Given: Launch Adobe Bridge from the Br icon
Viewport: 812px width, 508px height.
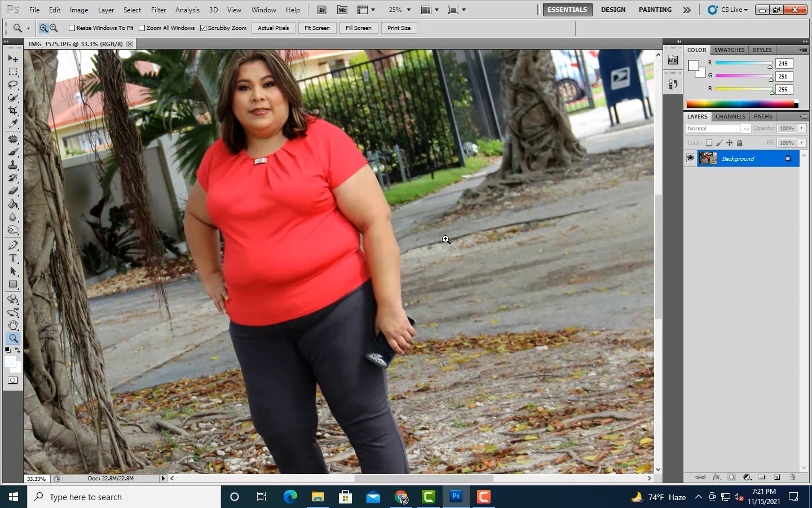Looking at the screenshot, I should [x=322, y=10].
